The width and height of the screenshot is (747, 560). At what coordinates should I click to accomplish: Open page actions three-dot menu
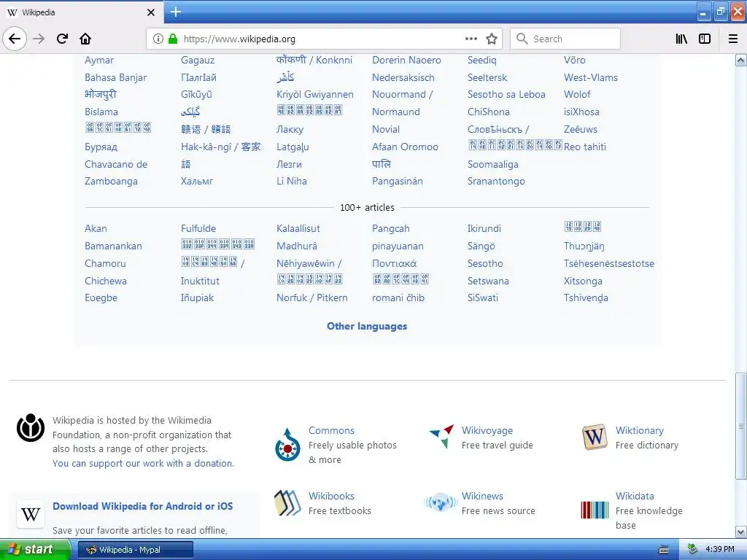coord(471,39)
